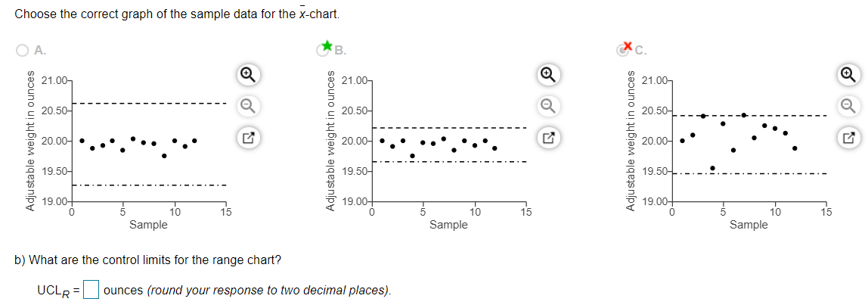Zoom out on graph C
The height and width of the screenshot is (308, 868).
[x=850, y=105]
